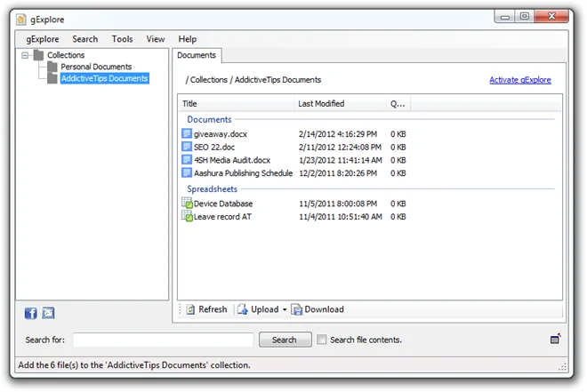
Task: Click the Refresh button label
Action: (213, 309)
